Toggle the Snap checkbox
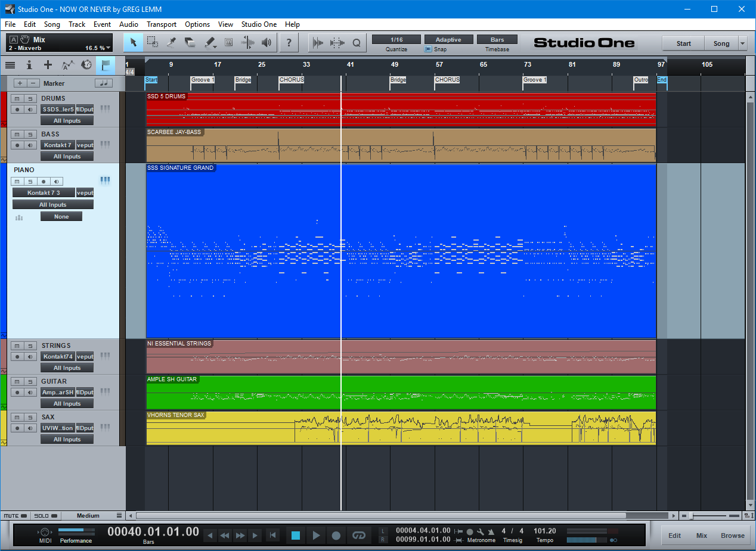The image size is (756, 551). click(x=428, y=49)
